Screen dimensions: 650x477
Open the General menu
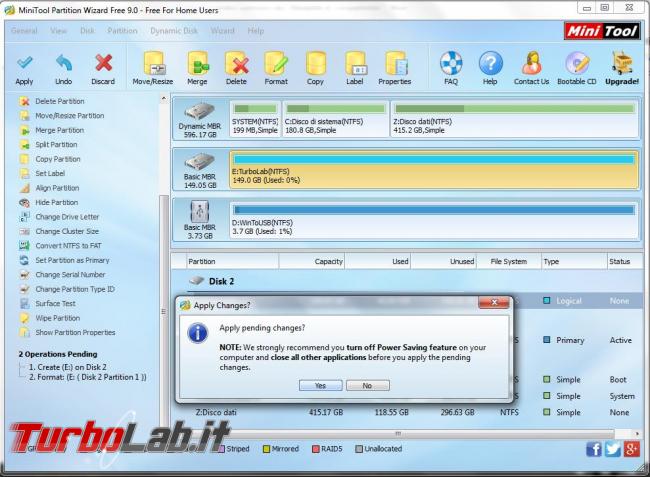point(24,31)
